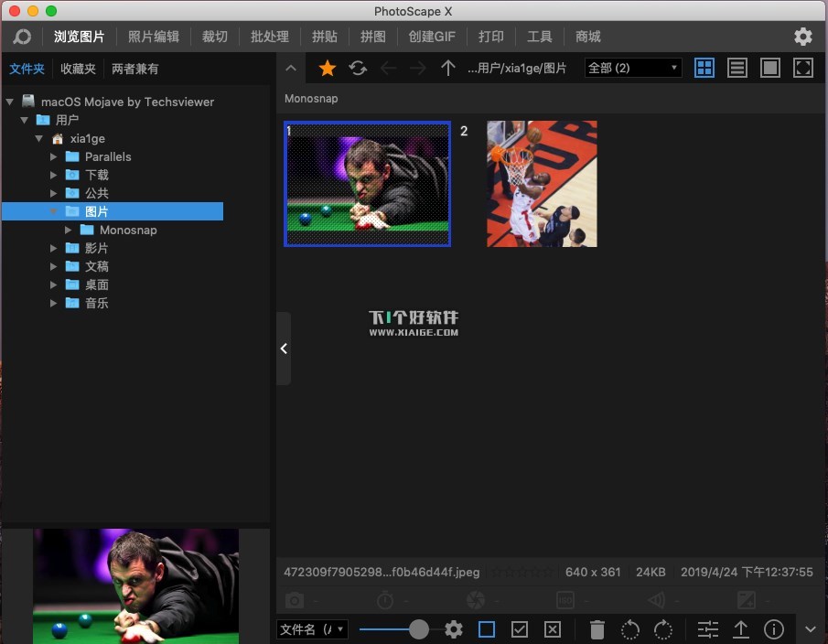This screenshot has height=644, width=828.
Task: Delete the image with the trash icon
Action: click(597, 629)
